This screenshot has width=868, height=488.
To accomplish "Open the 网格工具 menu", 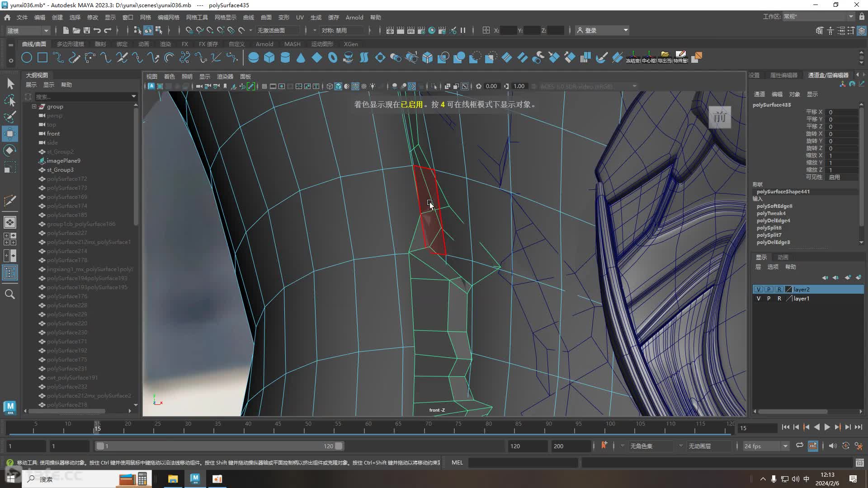I will (x=197, y=17).
